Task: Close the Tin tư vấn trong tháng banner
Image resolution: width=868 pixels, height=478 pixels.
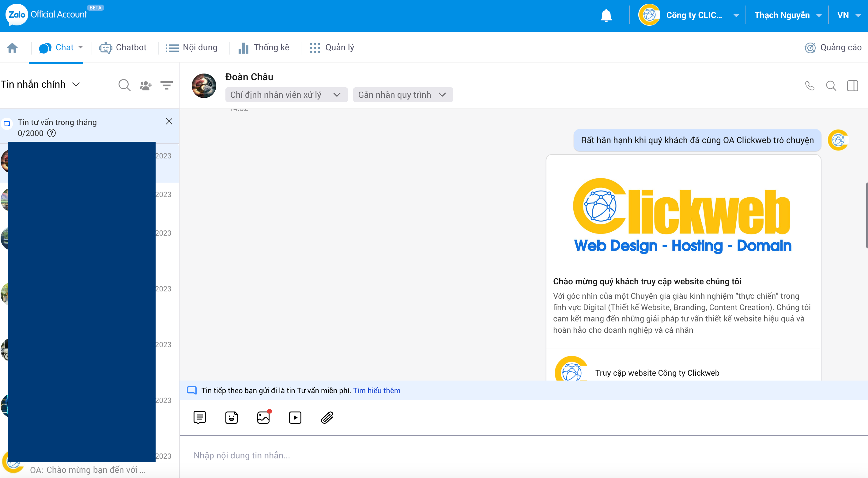Action: point(169,121)
